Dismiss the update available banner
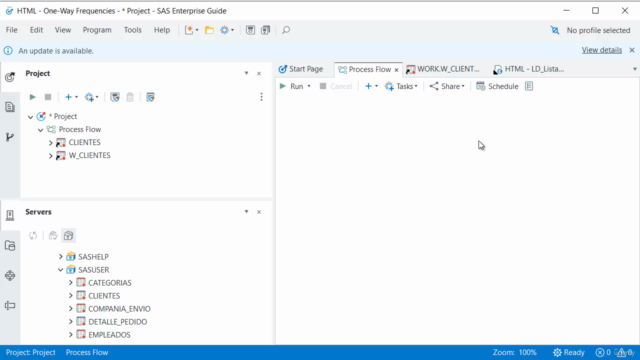 coord(632,50)
